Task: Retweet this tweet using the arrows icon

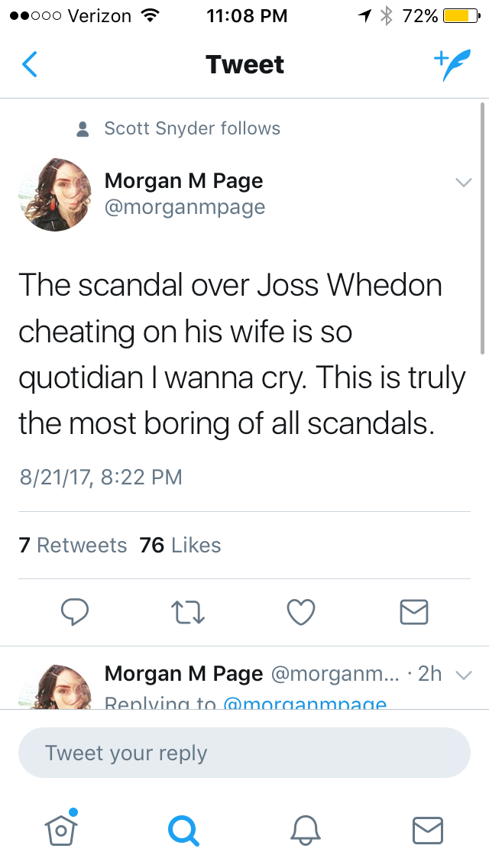Action: pos(188,613)
